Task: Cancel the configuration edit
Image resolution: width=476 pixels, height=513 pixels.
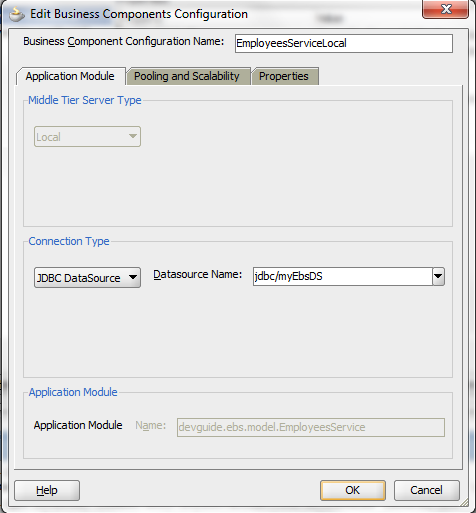Action: click(427, 490)
